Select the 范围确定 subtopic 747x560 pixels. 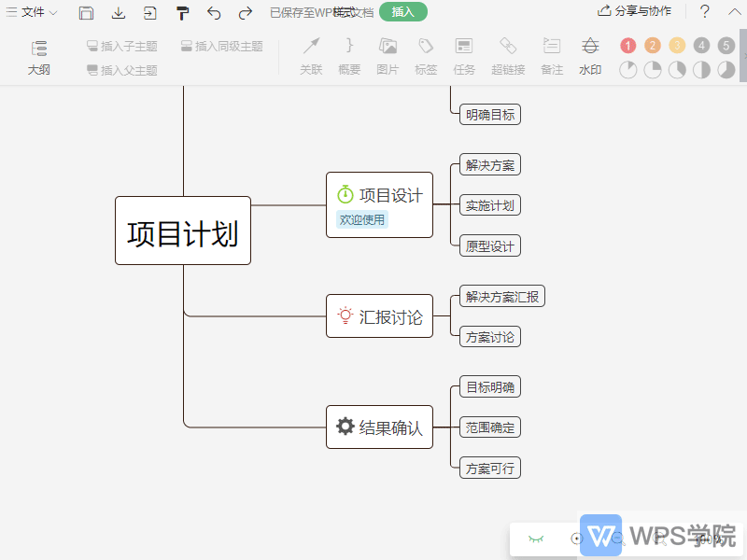click(x=489, y=427)
